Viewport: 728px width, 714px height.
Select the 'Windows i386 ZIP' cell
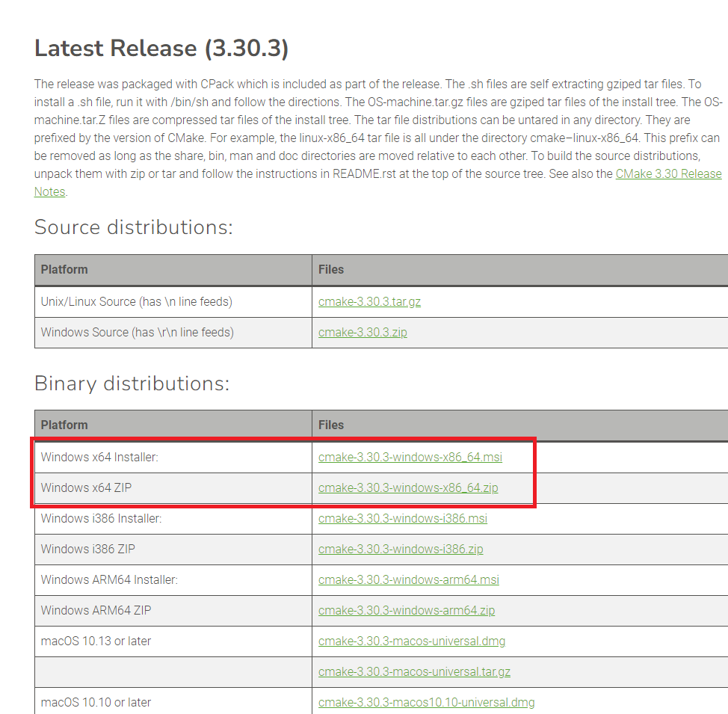[x=173, y=550]
